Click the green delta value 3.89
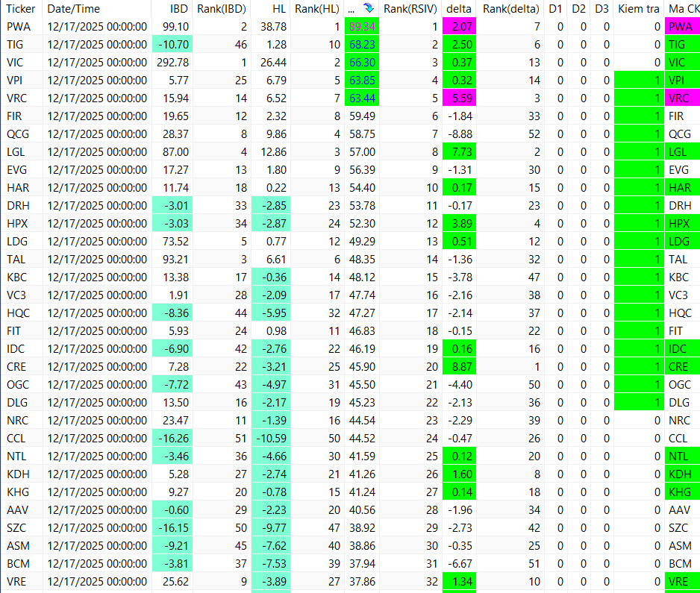Viewport: 700px width, 593px height. coord(459,224)
